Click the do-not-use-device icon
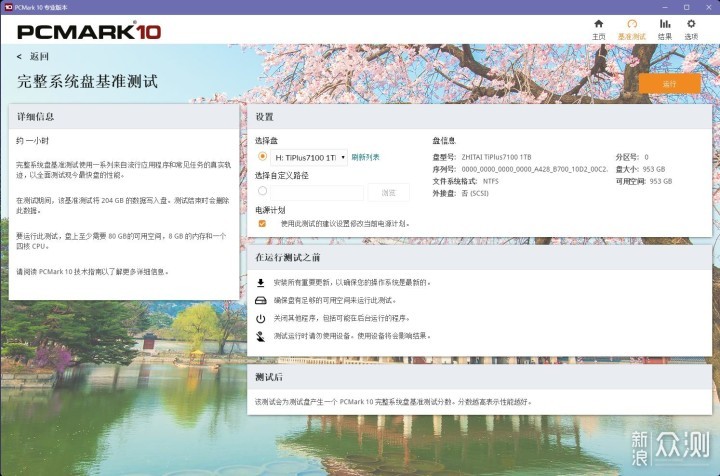720x476 pixels. (260, 336)
